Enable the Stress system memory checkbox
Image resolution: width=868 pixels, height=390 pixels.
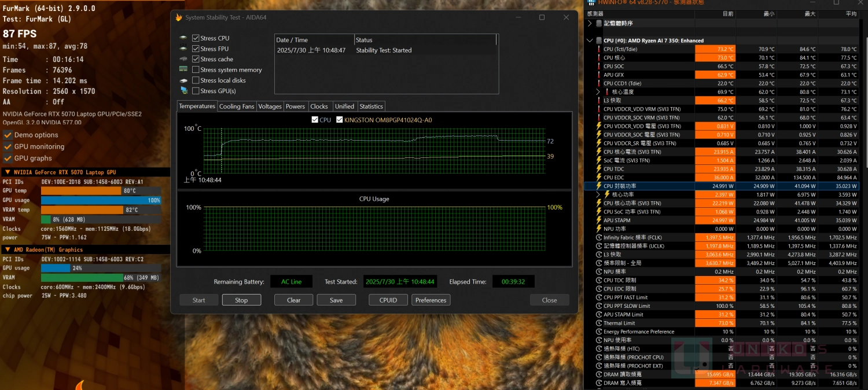tap(196, 69)
